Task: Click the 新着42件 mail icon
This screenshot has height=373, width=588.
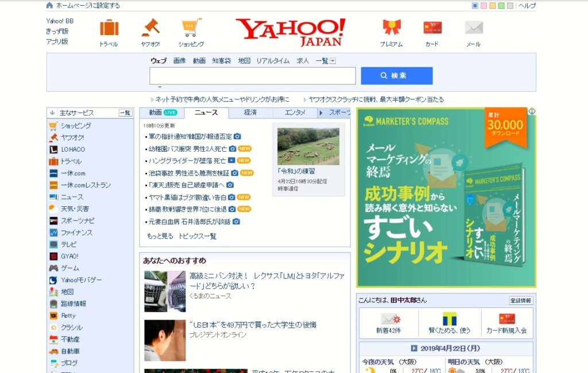Action: 390,318
